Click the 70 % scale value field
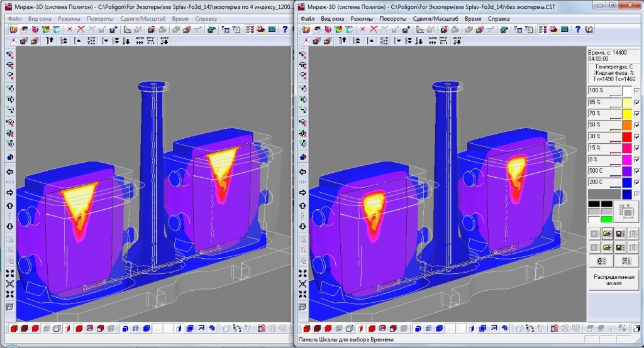Screen dimensions: 644x348 (x=604, y=114)
